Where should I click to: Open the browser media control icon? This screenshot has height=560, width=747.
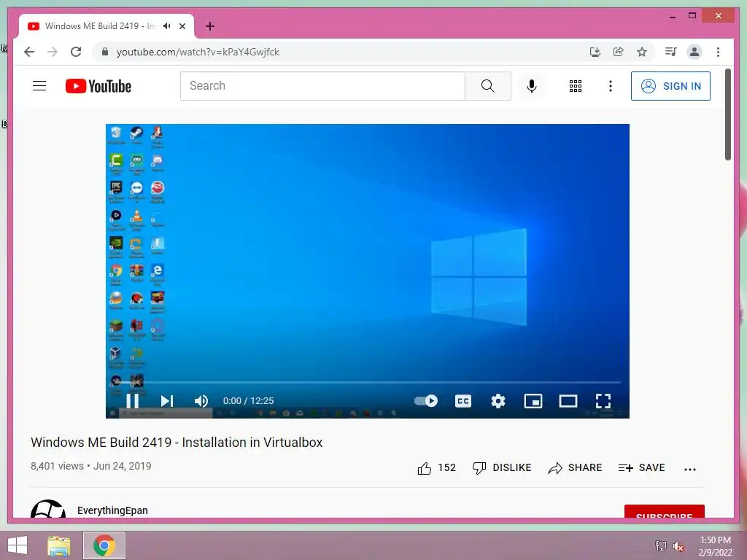[671, 52]
